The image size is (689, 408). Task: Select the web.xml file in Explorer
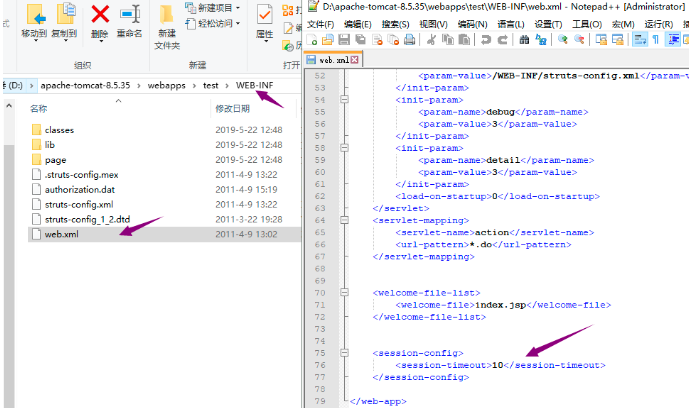[164, 235]
